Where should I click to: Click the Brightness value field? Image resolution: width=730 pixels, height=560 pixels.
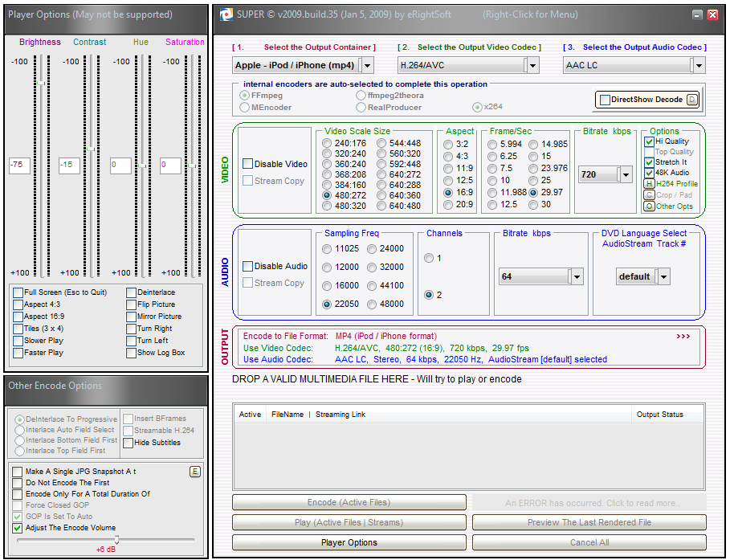click(x=20, y=165)
